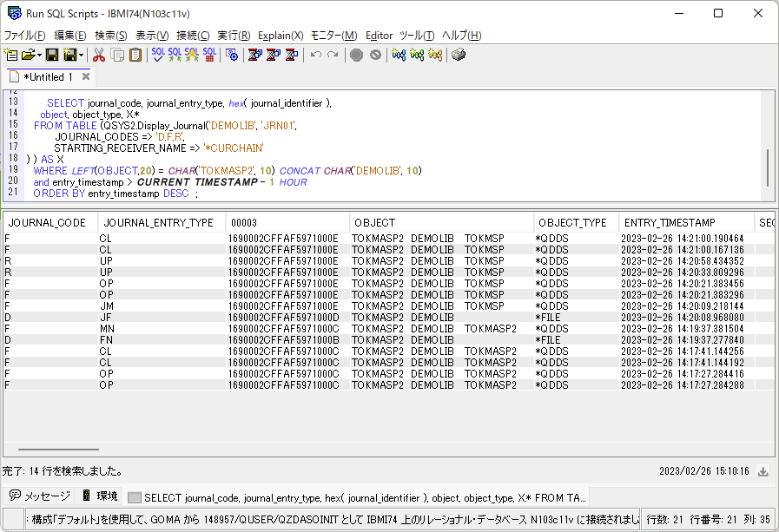Click the connection settings gear icon
Screen dimensions: 779x532
tap(232, 55)
